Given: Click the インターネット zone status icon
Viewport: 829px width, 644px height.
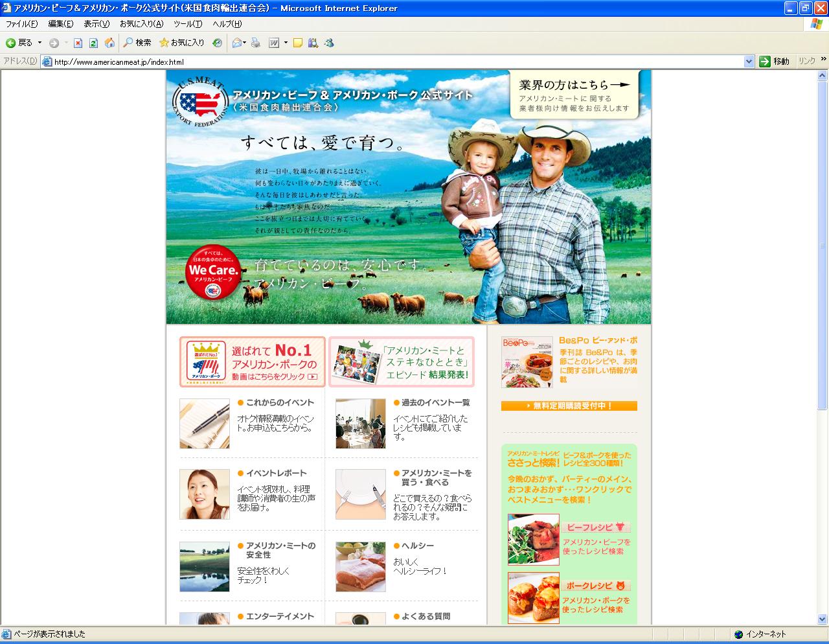Looking at the screenshot, I should [738, 634].
